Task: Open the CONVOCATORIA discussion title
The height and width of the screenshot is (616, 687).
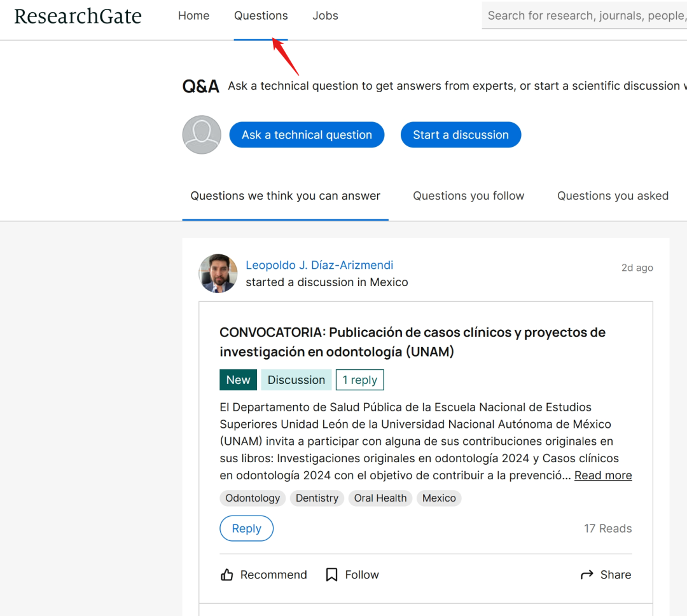Action: tap(412, 342)
